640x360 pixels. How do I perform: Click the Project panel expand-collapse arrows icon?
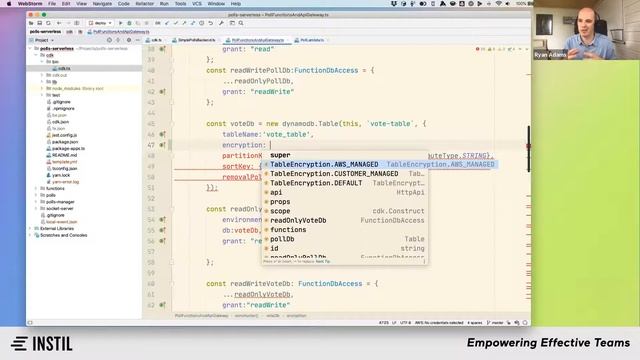[118, 40]
